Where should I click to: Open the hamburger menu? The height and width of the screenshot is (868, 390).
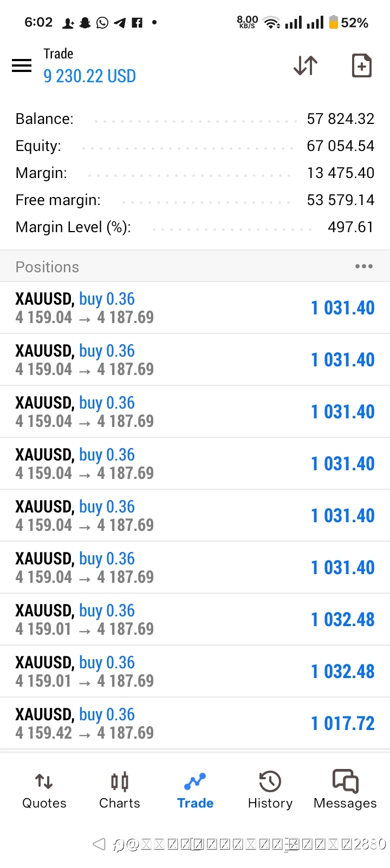22,66
